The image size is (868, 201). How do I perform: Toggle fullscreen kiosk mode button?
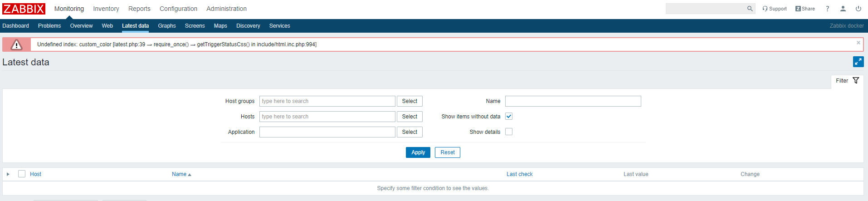pos(858,62)
